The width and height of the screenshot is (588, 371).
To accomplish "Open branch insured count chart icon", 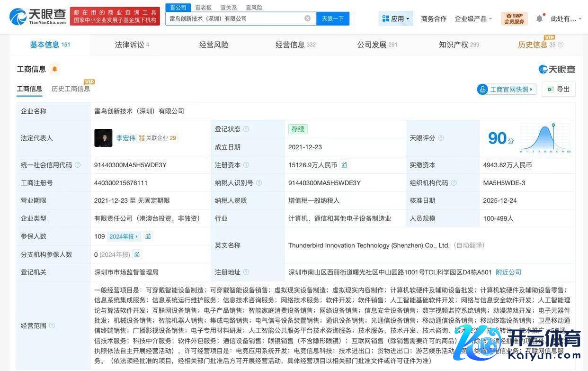I will pos(137,254).
